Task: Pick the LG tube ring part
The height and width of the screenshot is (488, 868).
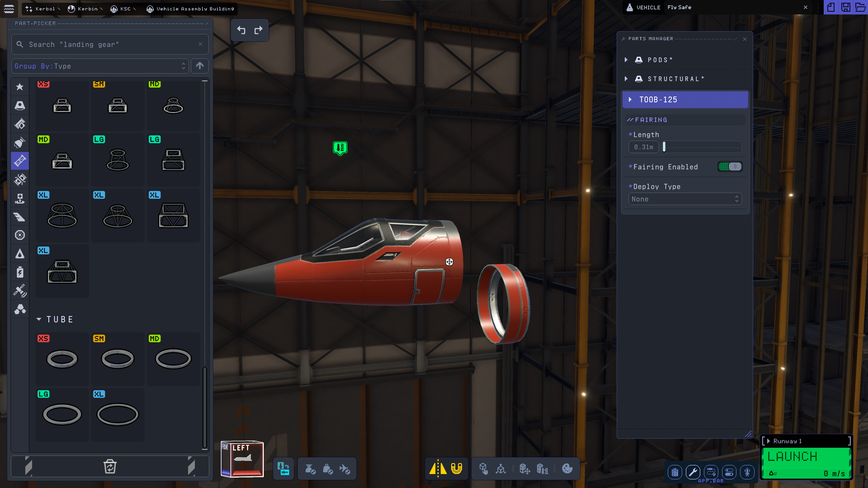Action: tap(62, 415)
